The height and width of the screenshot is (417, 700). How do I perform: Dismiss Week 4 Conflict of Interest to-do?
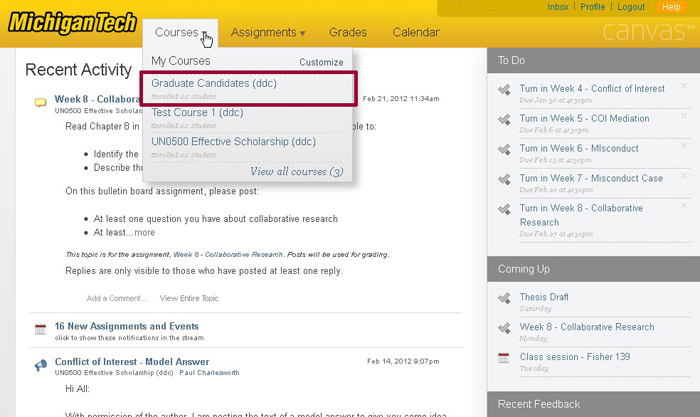(683, 86)
